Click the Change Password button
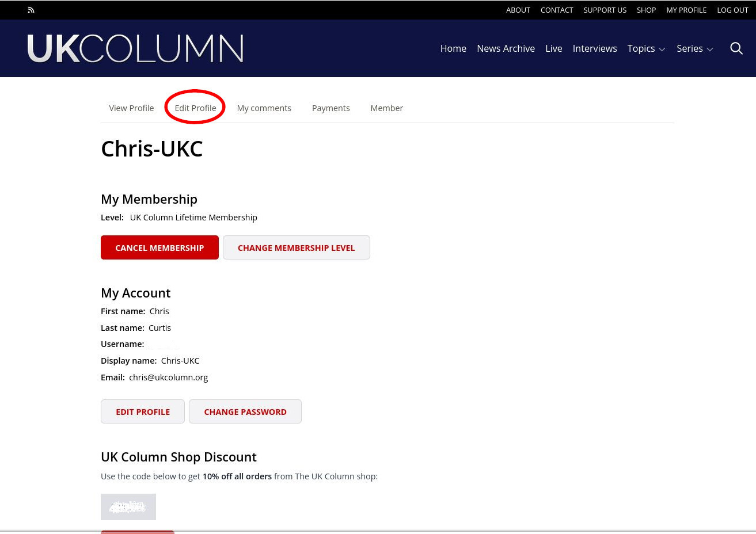Image resolution: width=756 pixels, height=534 pixels. click(245, 411)
